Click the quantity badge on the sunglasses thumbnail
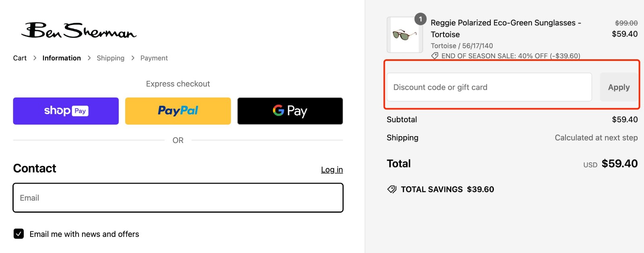Image resolution: width=644 pixels, height=253 pixels. click(420, 19)
